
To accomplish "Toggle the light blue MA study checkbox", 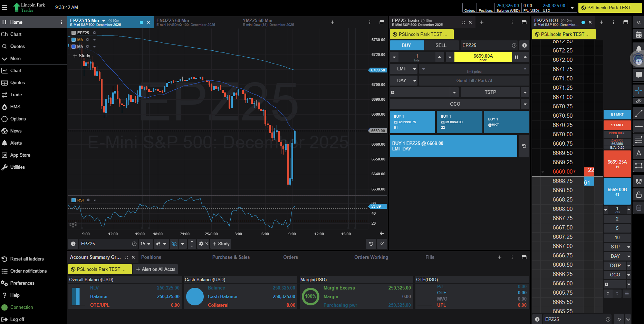I will (x=74, y=40).
